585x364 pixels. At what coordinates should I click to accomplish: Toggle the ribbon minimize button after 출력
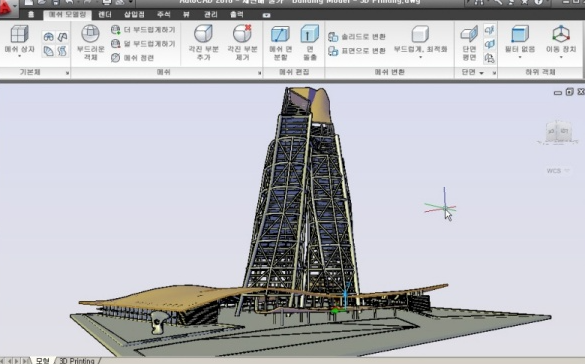click(266, 15)
